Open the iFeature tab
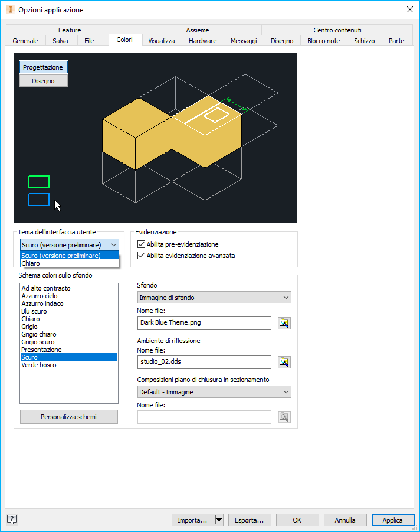The width and height of the screenshot is (420, 532). click(70, 30)
